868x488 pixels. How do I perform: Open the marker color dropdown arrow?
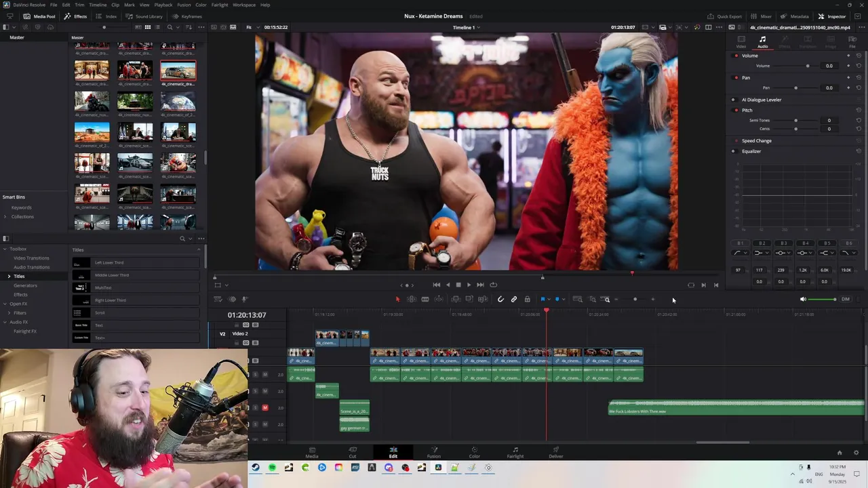tap(564, 299)
